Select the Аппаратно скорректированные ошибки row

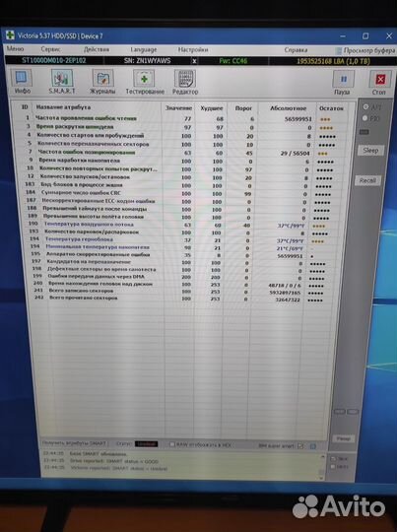point(181,255)
